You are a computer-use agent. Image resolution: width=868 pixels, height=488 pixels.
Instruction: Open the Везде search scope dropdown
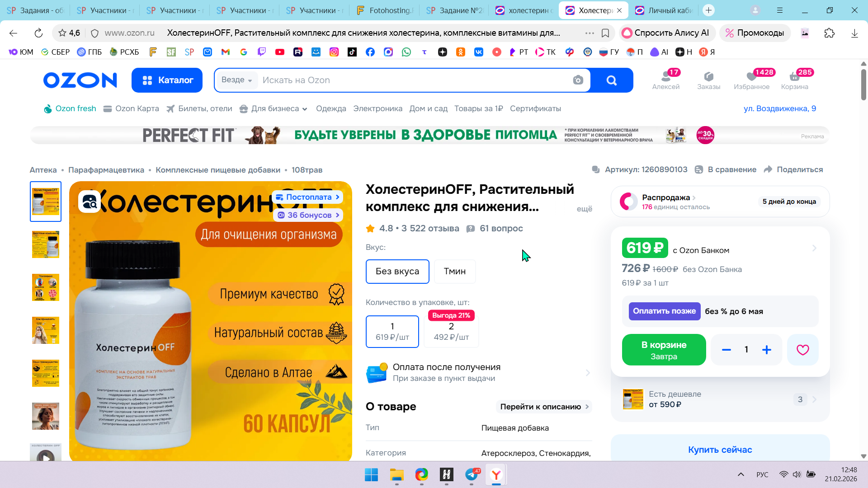[x=236, y=80]
